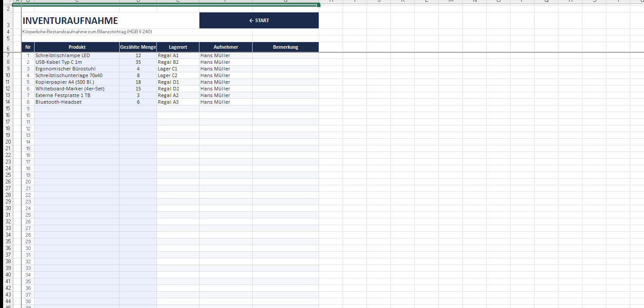The image size is (644, 308).
Task: Click the ← START navigation button
Action: click(x=259, y=20)
